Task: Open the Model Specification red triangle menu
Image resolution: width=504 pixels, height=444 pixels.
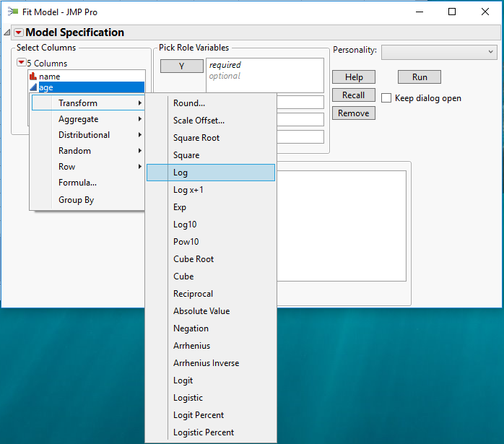Action: point(19,32)
